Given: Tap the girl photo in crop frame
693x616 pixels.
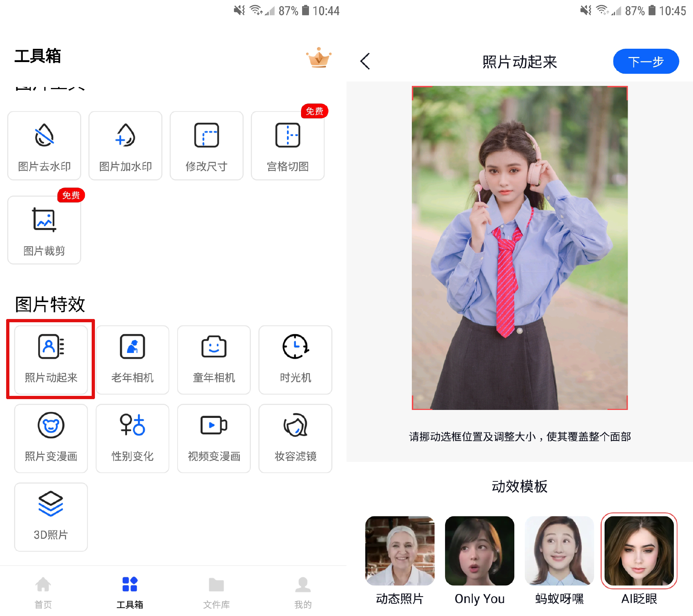Looking at the screenshot, I should pos(520,248).
